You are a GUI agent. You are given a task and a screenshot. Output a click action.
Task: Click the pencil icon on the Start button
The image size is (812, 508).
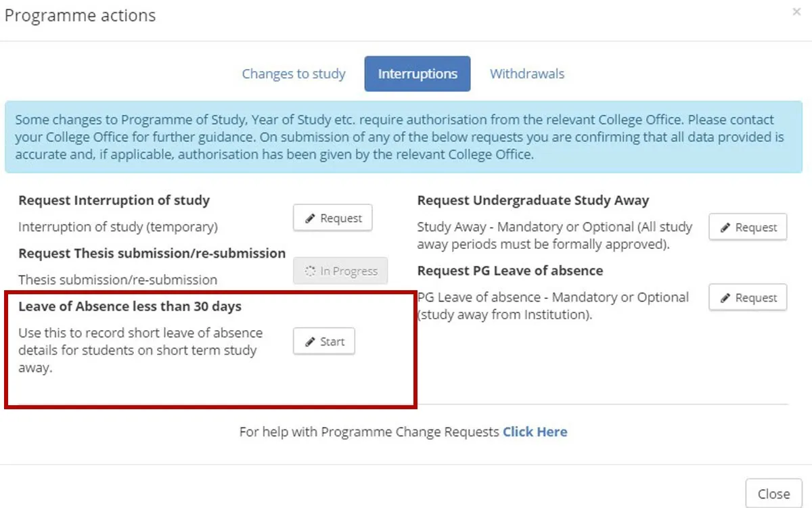tap(311, 342)
